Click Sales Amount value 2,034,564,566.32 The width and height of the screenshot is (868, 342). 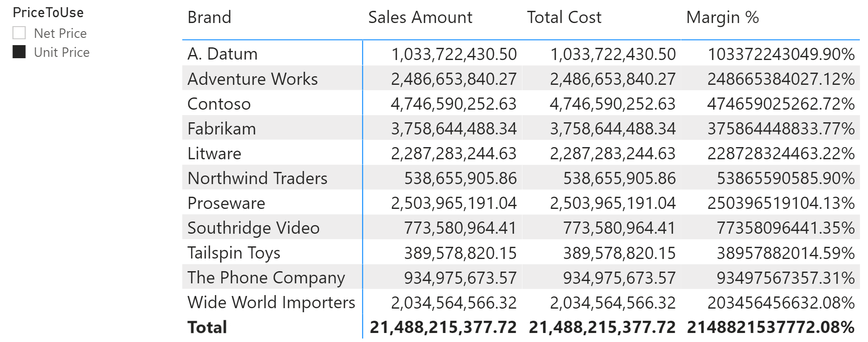coord(454,302)
